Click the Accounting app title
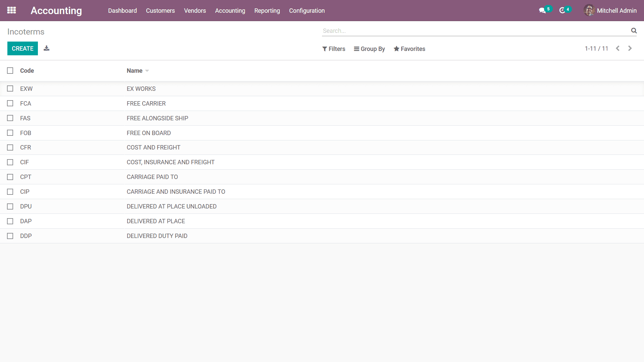Viewport: 644px width, 362px height. click(x=56, y=11)
